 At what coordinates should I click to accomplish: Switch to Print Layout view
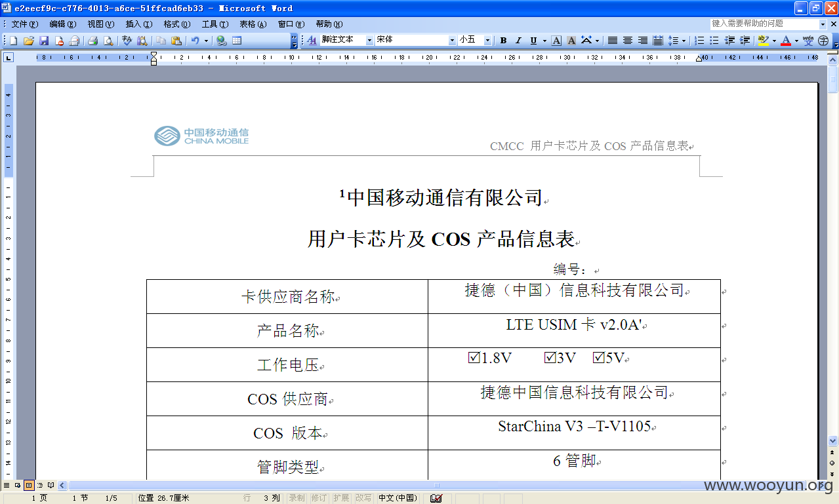(29, 486)
